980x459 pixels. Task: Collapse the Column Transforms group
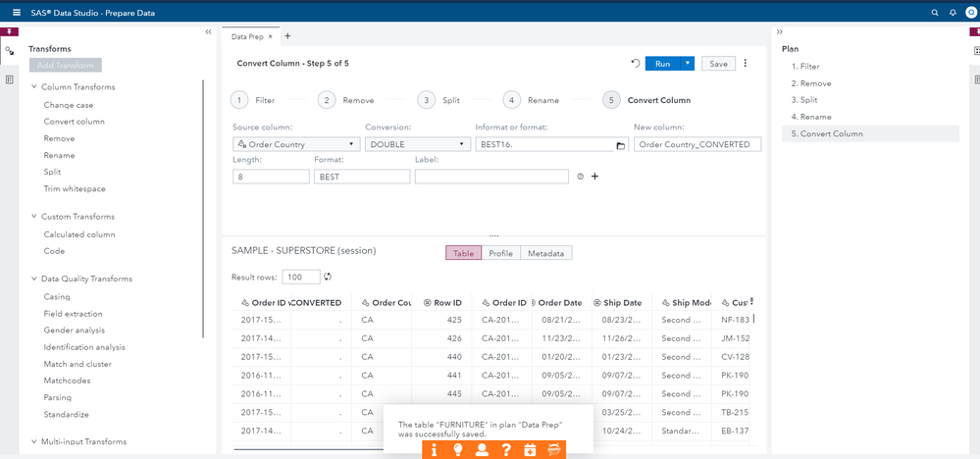[34, 87]
